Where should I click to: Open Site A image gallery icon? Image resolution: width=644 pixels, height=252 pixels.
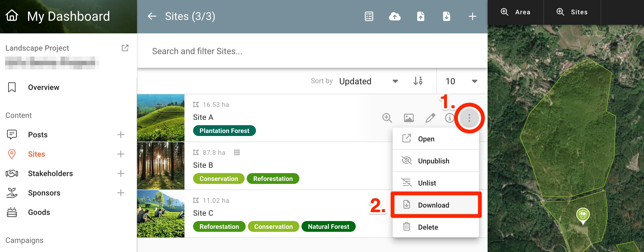[x=409, y=118]
